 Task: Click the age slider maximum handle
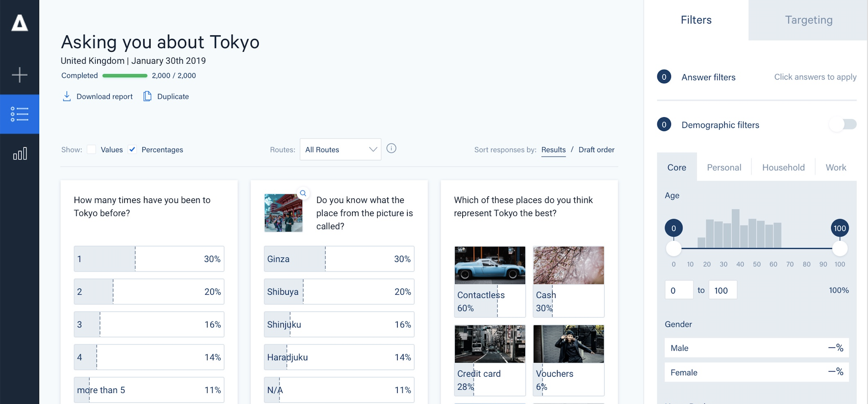pos(839,249)
